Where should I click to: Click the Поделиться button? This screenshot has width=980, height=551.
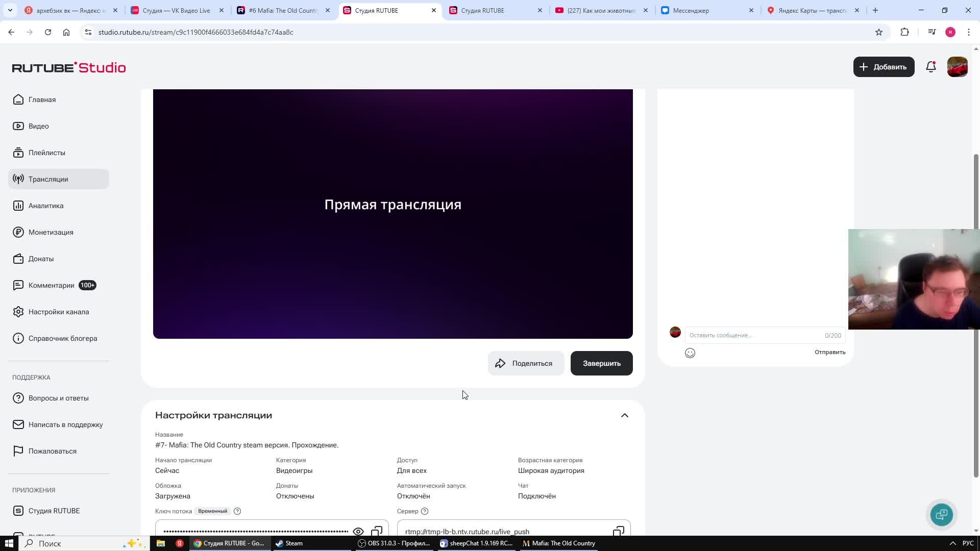(x=525, y=363)
